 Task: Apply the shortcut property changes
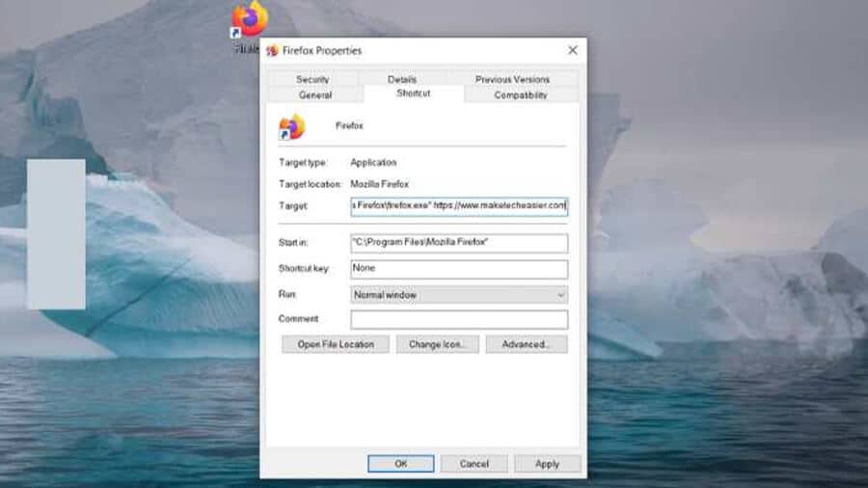pyautogui.click(x=547, y=464)
